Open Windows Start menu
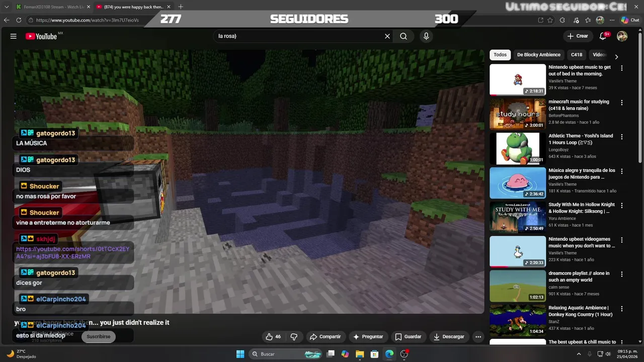This screenshot has height=362, width=644. tap(240, 354)
